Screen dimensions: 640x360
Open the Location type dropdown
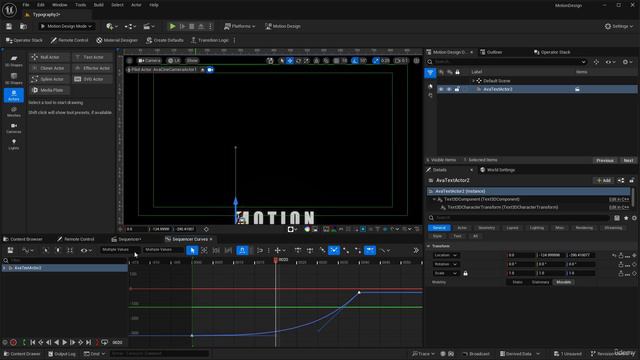coord(445,255)
